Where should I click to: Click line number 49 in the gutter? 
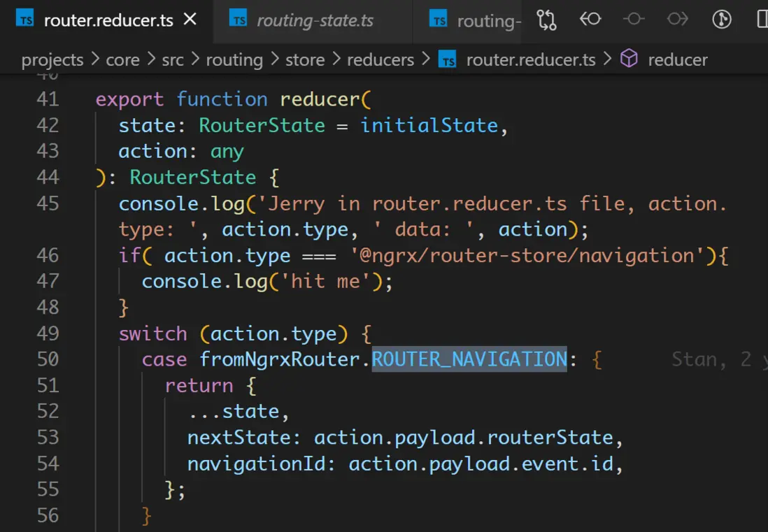coord(48,333)
